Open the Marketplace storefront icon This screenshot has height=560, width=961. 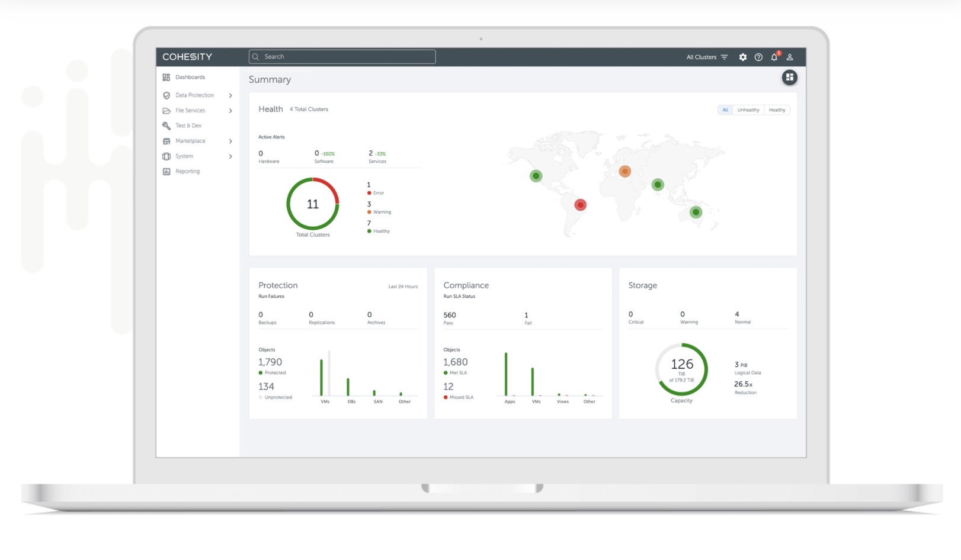166,141
